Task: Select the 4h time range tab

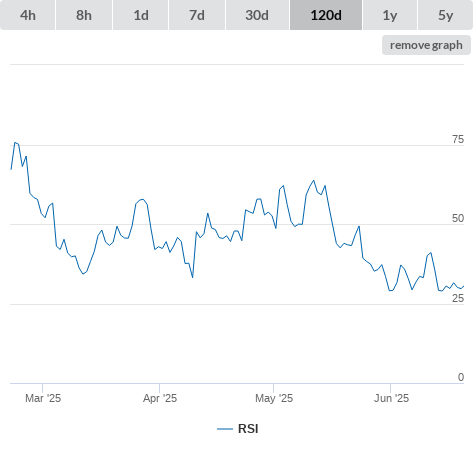Action: tap(28, 15)
